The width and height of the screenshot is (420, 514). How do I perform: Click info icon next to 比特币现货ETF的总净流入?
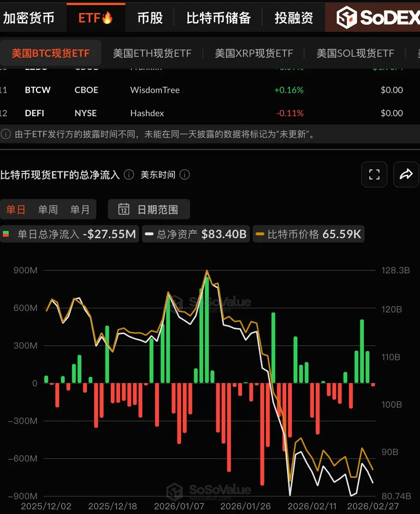pyautogui.click(x=129, y=174)
